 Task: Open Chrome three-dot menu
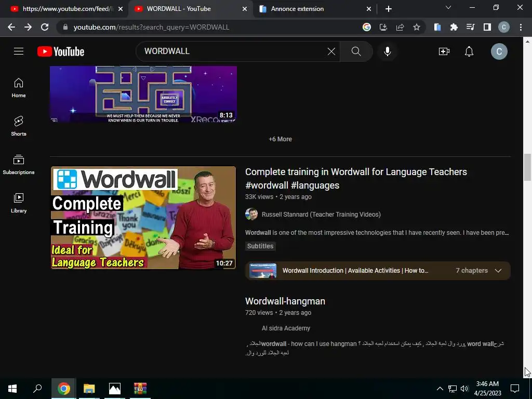point(521,27)
